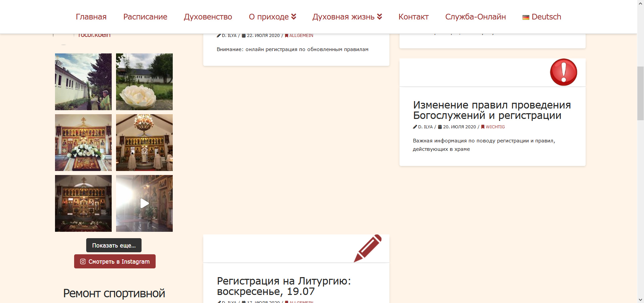Click the scrollbar down arrow
The image size is (644, 303).
640,300
